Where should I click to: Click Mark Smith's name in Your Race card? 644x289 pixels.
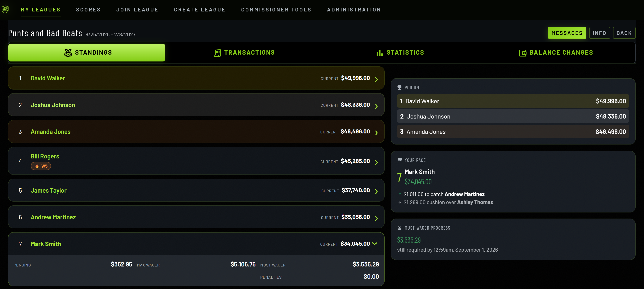(x=420, y=172)
